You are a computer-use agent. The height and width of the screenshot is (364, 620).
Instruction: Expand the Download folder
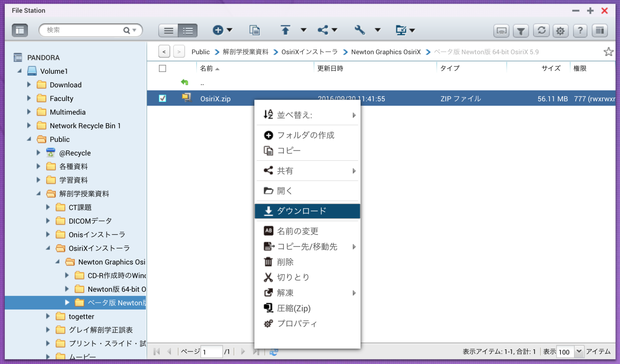29,84
